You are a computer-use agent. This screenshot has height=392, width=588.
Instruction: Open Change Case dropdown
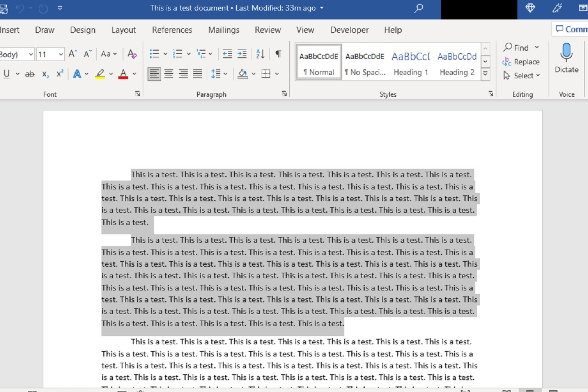[109, 54]
